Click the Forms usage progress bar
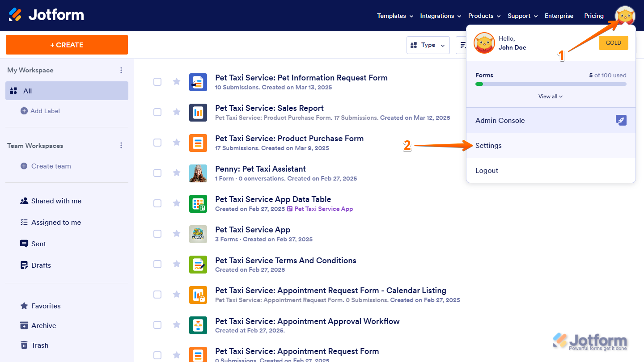 (550, 83)
